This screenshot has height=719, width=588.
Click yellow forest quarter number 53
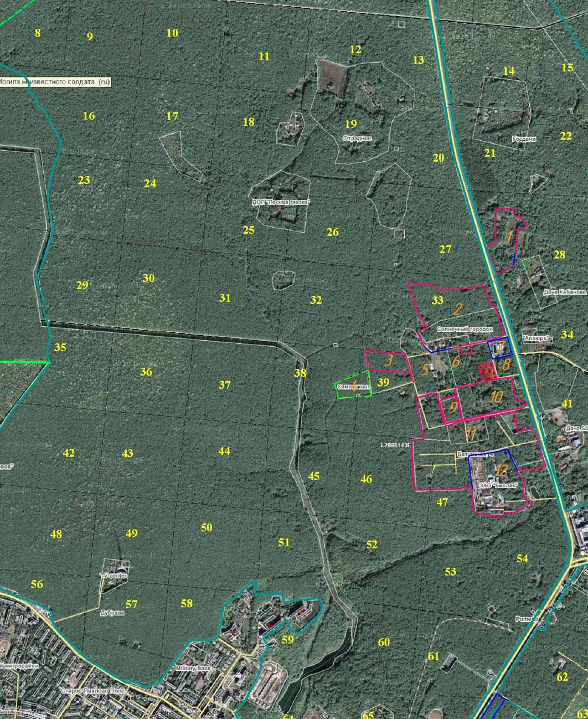pos(450,571)
